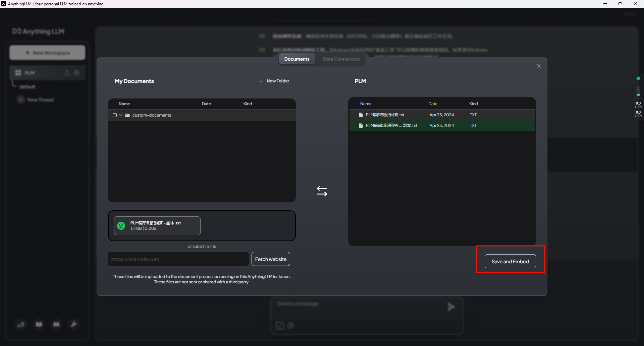
Task: Select the default thread in the sidebar
Action: (27, 87)
